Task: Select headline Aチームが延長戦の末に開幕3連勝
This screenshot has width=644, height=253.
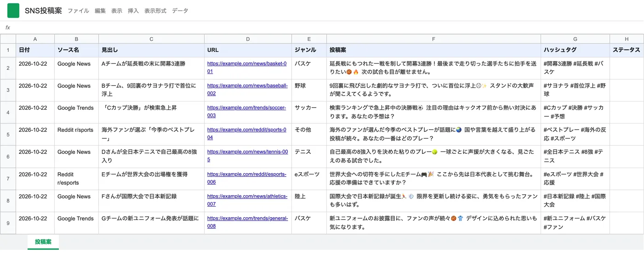Action: 151,68
